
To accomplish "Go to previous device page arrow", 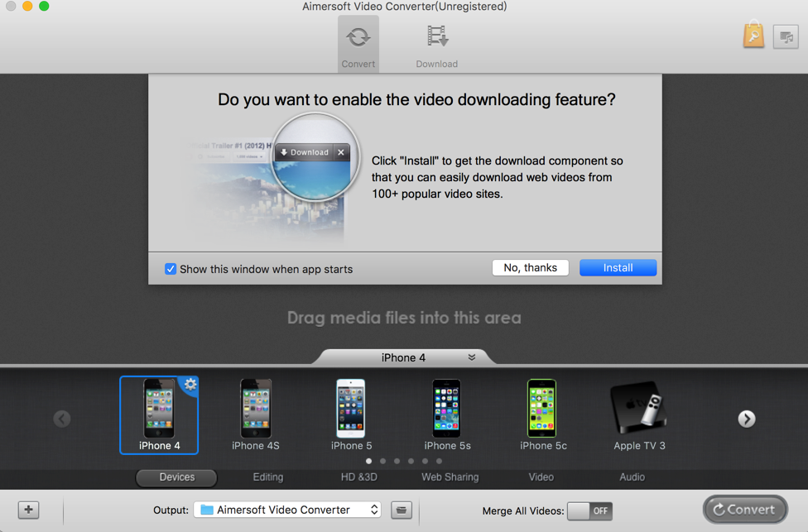I will (x=62, y=419).
